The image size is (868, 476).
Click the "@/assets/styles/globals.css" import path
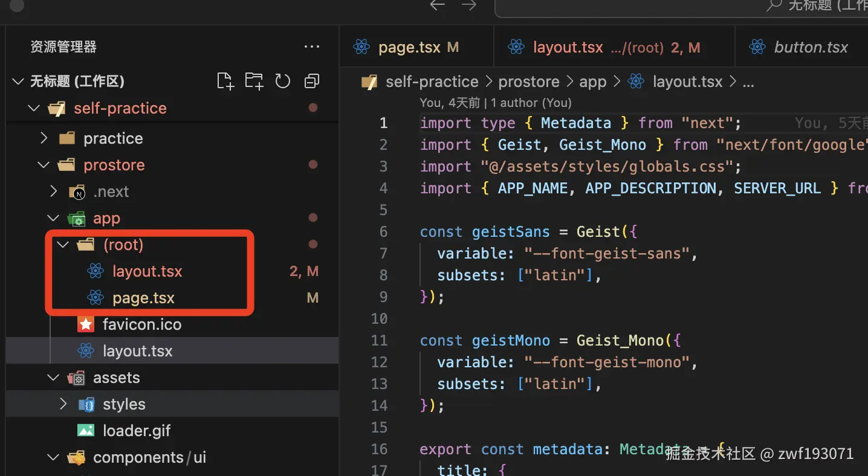coord(606,167)
